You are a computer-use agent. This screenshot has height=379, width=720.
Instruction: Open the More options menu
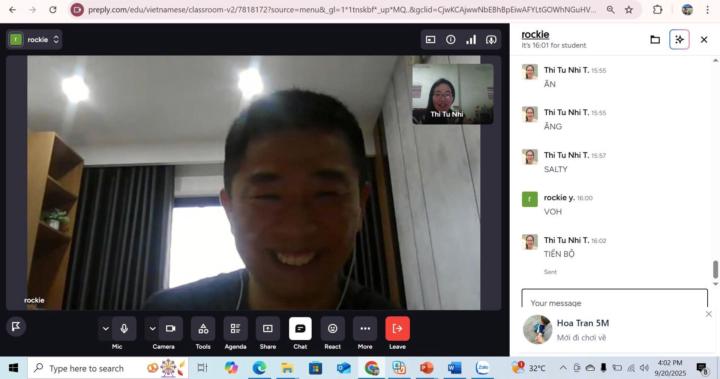pyautogui.click(x=365, y=328)
